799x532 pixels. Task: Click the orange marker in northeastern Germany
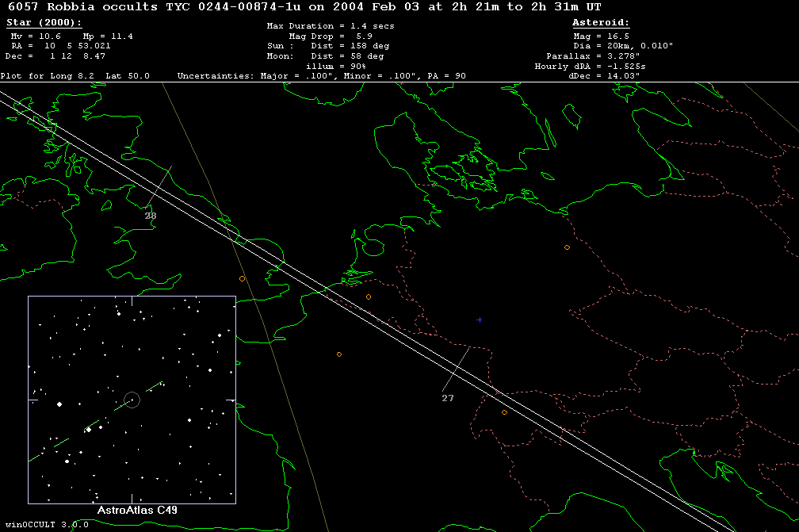567,248
